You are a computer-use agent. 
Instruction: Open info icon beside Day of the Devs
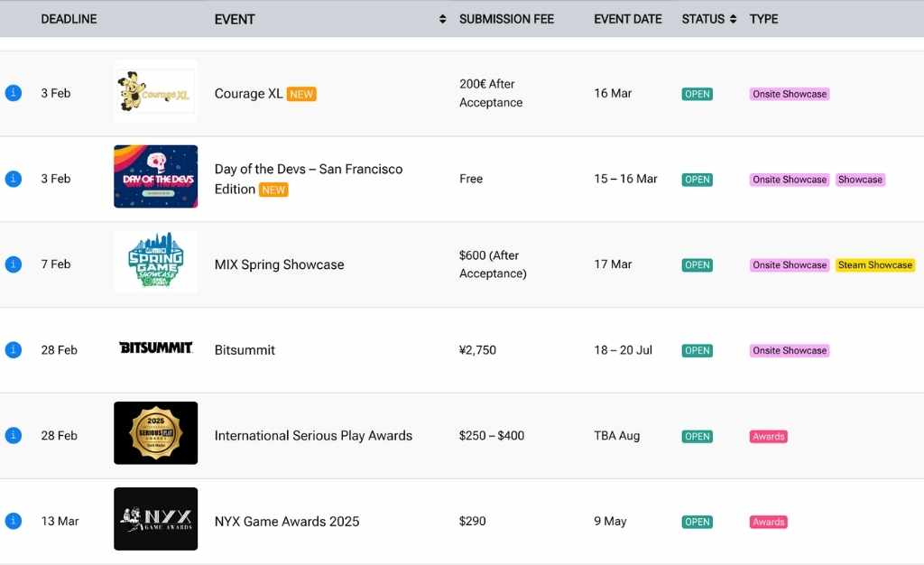(14, 179)
